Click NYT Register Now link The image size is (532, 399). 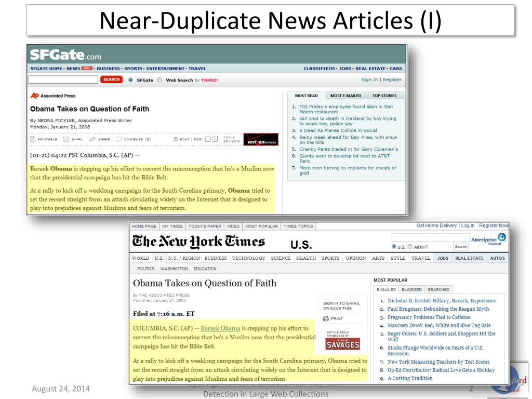pyautogui.click(x=494, y=225)
